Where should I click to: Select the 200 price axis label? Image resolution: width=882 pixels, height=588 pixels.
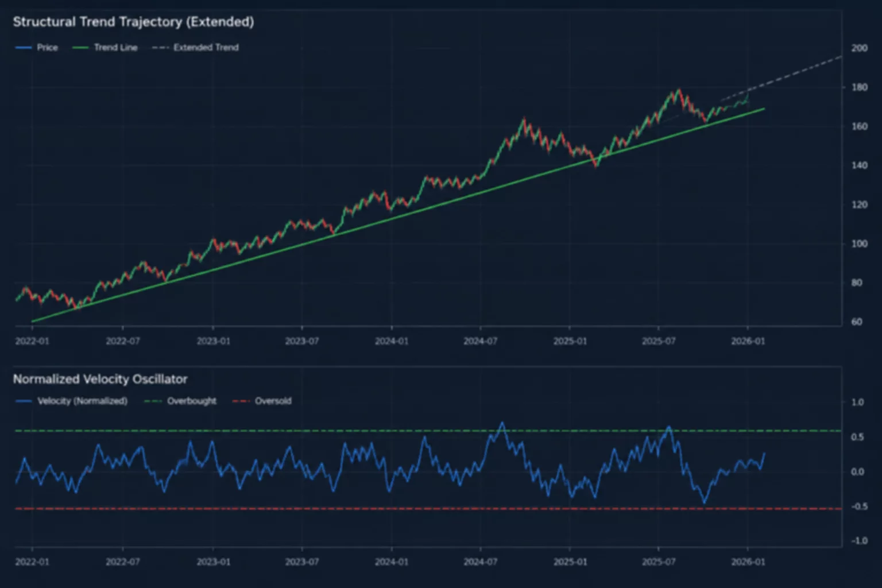pyautogui.click(x=859, y=48)
